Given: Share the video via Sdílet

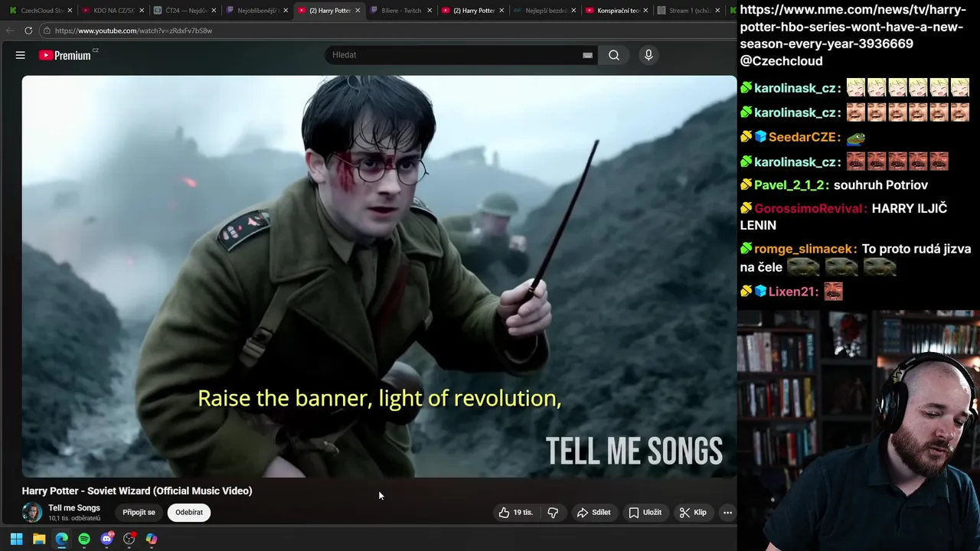Looking at the screenshot, I should [594, 513].
